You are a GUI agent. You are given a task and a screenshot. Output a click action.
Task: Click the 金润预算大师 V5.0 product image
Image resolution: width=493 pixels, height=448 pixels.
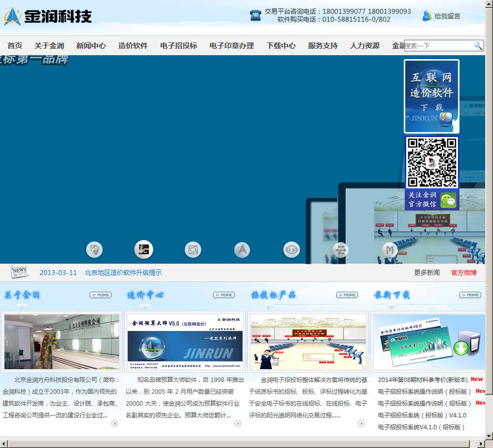[185, 342]
